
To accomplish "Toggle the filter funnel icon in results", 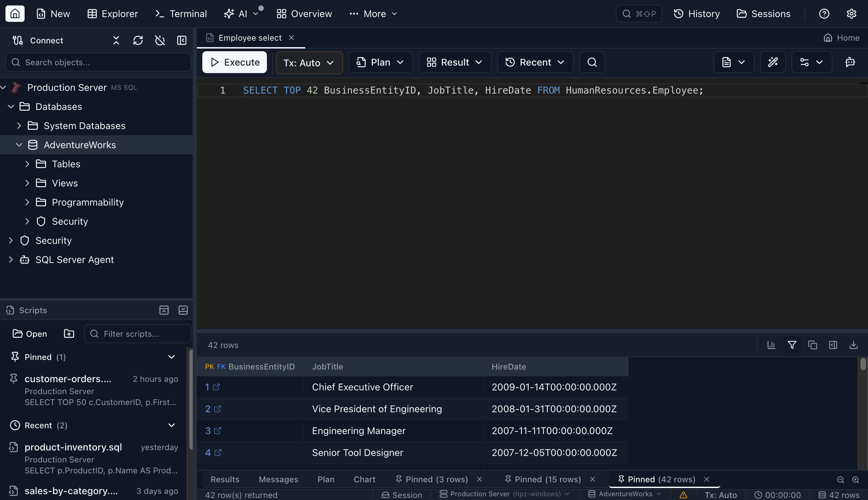I will click(x=792, y=345).
